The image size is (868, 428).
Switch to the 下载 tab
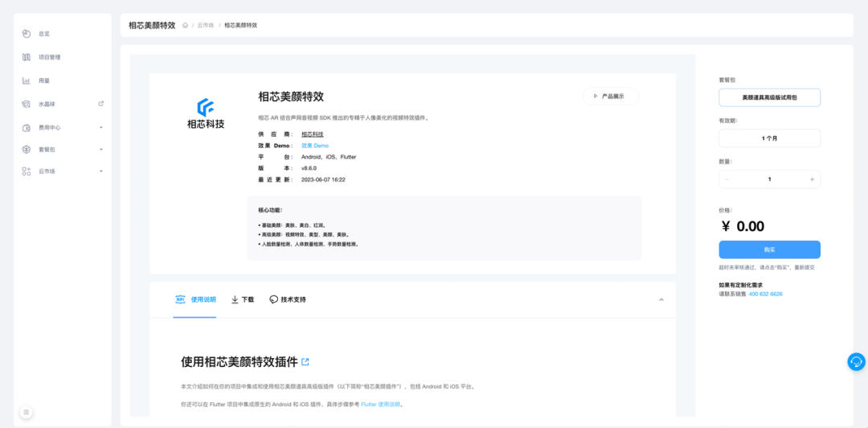[243, 299]
